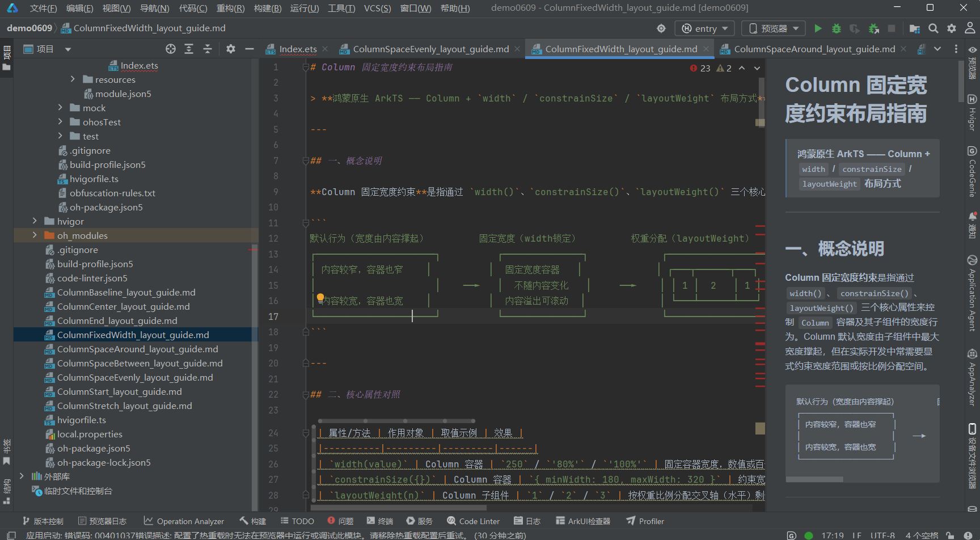
Task: Toggle read-only lock icon in status bar
Action: coord(951,535)
